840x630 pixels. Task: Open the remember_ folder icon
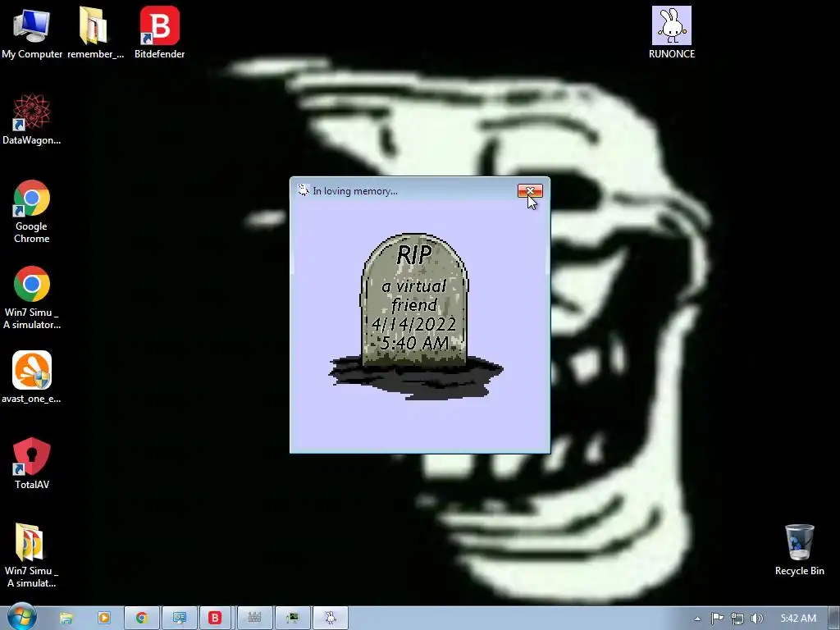coord(95,32)
